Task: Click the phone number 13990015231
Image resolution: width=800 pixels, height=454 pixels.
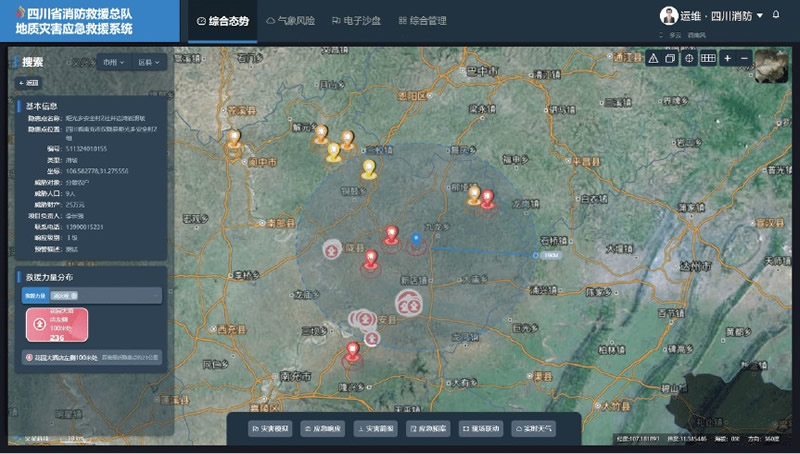Action: click(x=84, y=227)
